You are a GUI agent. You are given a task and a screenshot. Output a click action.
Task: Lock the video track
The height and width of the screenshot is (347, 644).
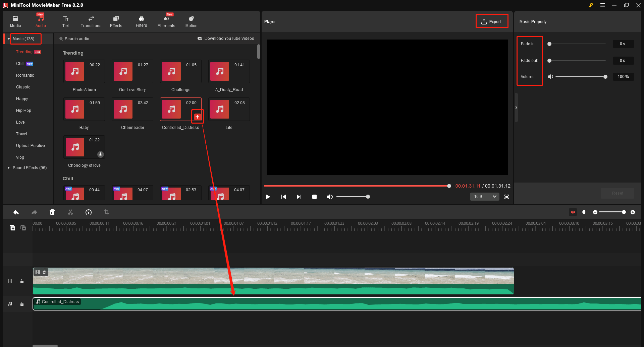[22, 281]
